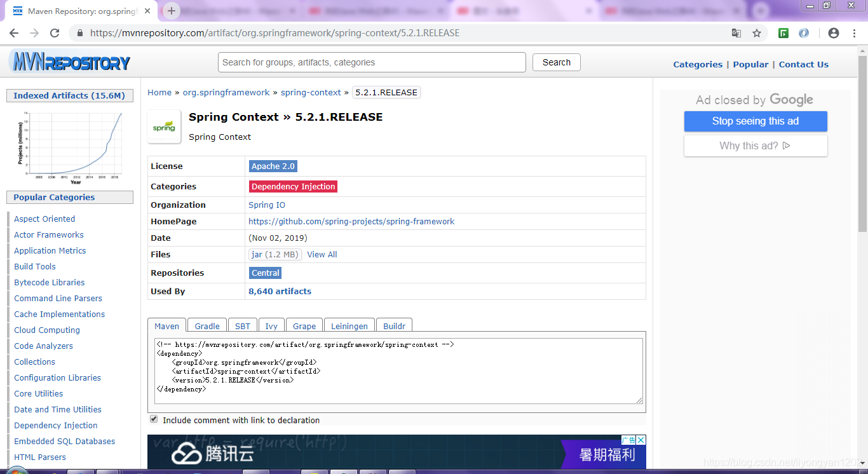Focus the artifact search field

point(372,62)
